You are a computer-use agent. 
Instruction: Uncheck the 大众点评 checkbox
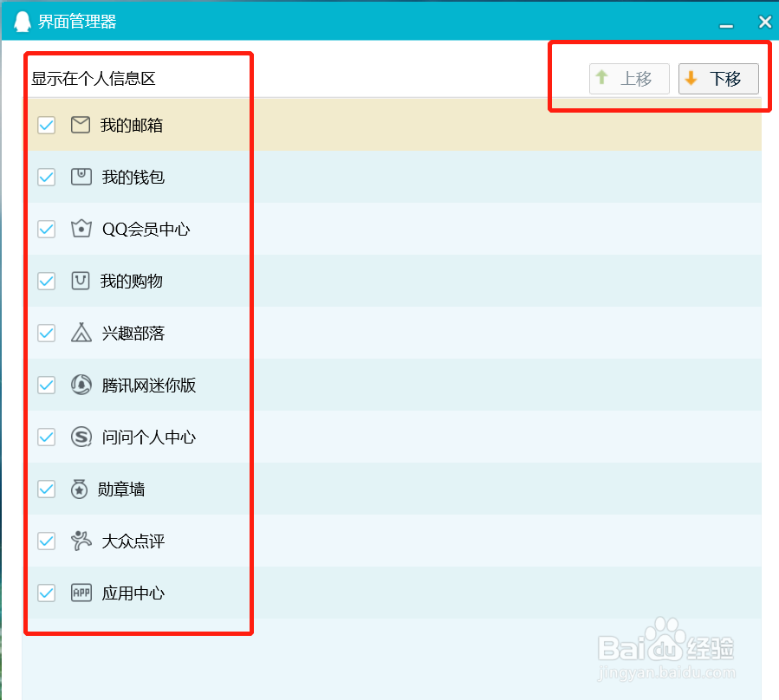pos(46,541)
